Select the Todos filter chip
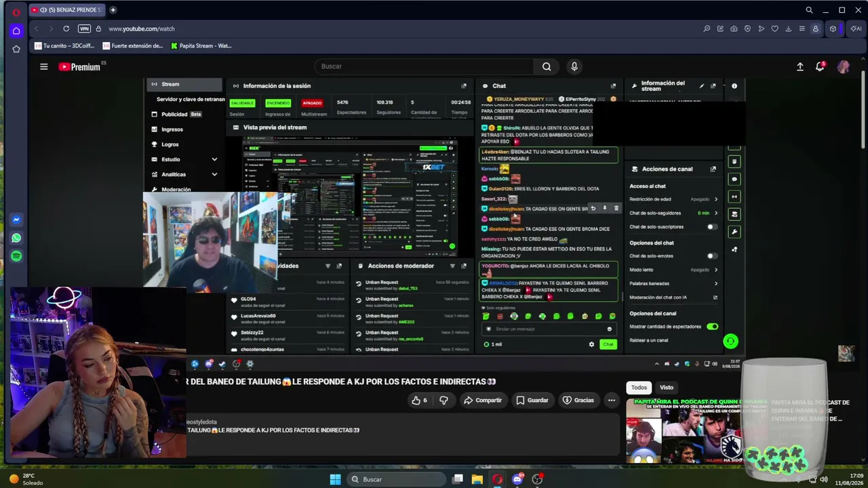The image size is (868, 488). (639, 388)
